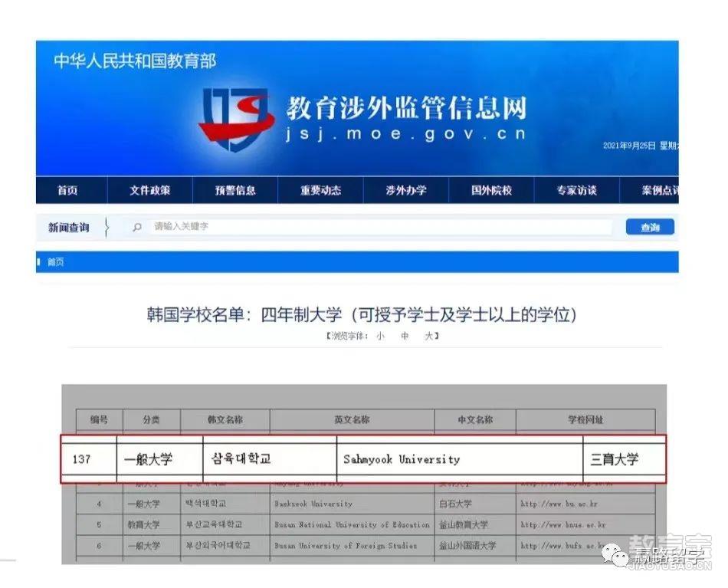Click the 教育涉外监管信息网 site title
The width and height of the screenshot is (728, 588).
click(x=406, y=108)
